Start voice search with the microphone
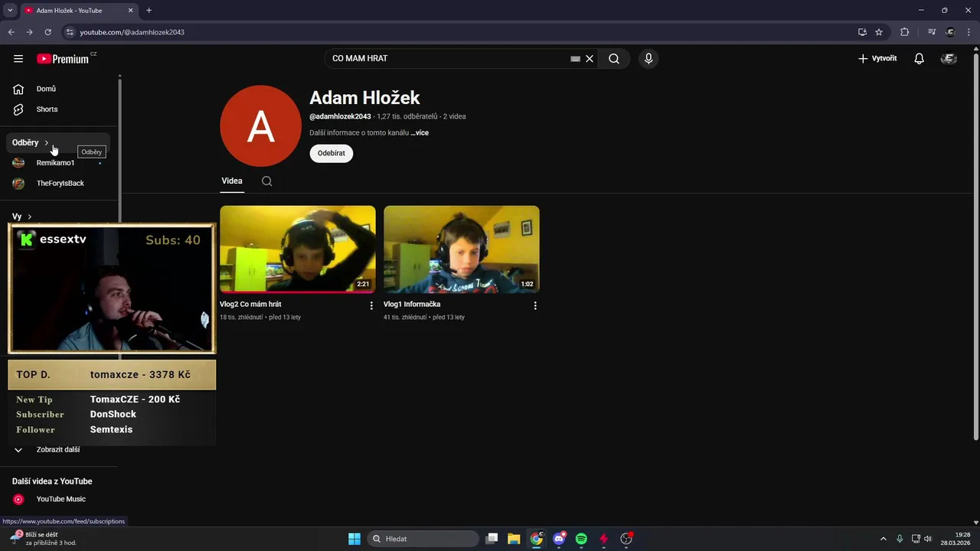Screen dimensions: 980x551 click(x=648, y=59)
